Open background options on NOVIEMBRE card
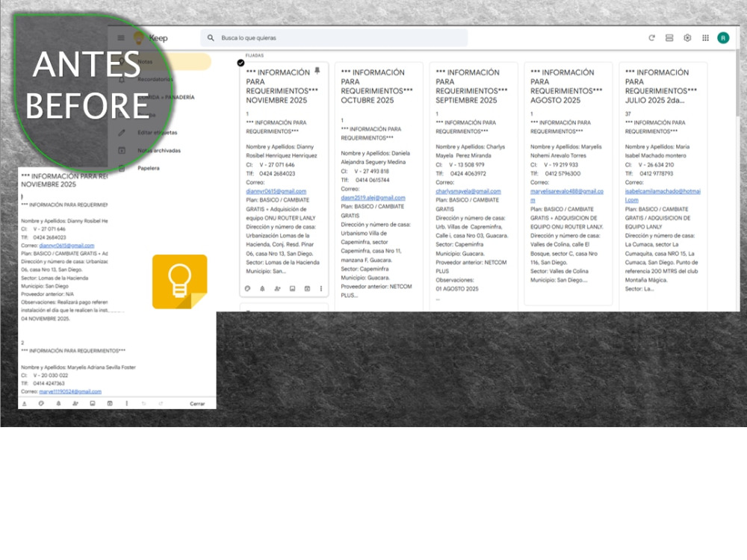747x560 pixels. [x=248, y=288]
